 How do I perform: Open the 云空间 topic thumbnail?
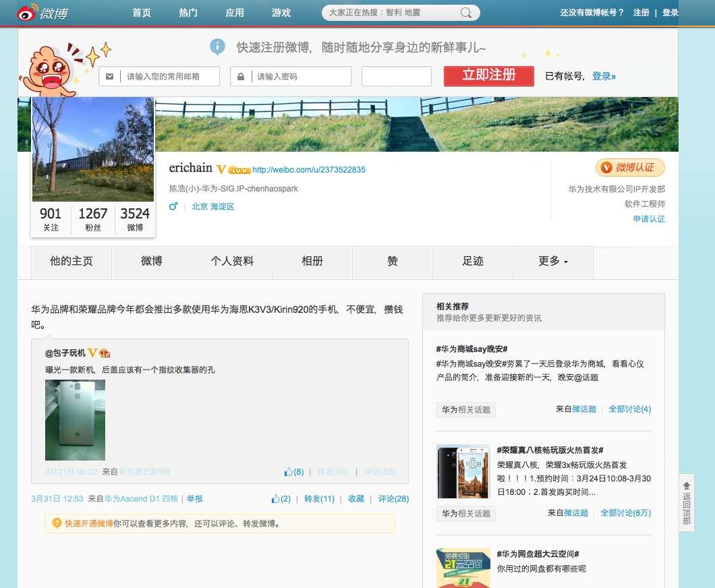click(x=463, y=568)
